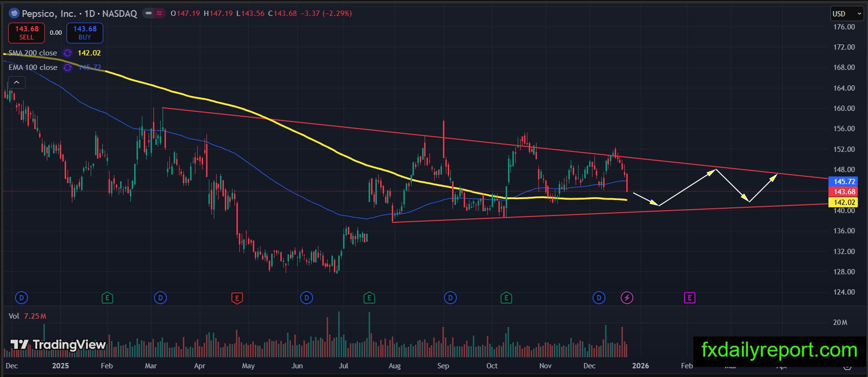The image size is (868, 377).
Task: Click the Jun label on the time axis
Action: tap(297, 366)
